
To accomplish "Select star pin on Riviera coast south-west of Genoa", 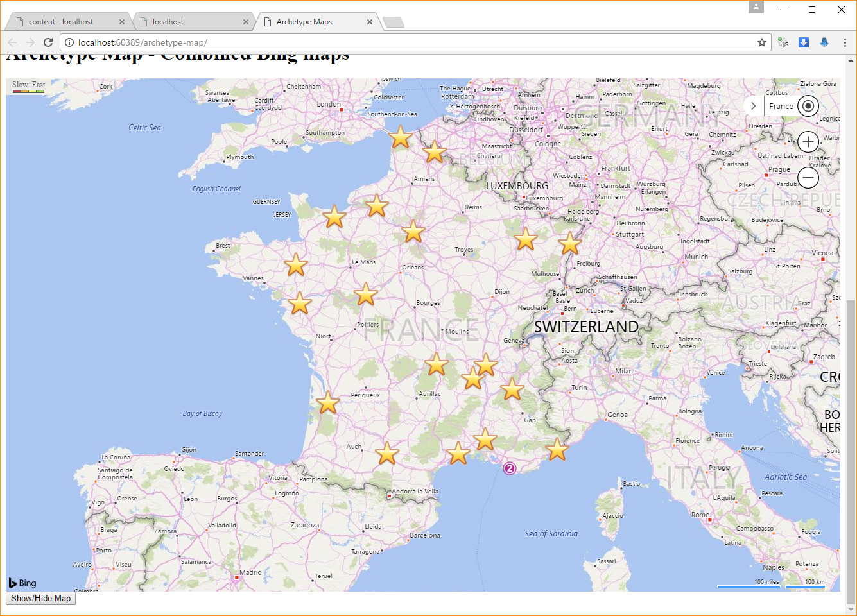I will (557, 449).
